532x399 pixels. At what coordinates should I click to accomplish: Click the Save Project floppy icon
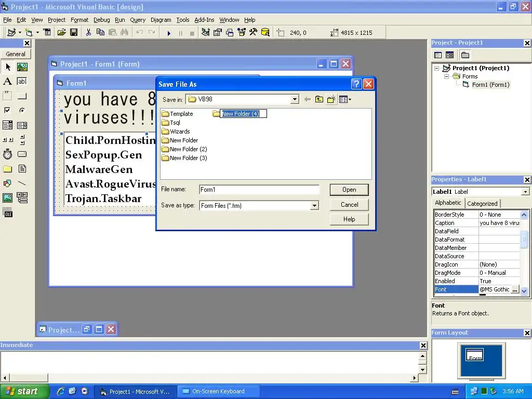point(74,32)
